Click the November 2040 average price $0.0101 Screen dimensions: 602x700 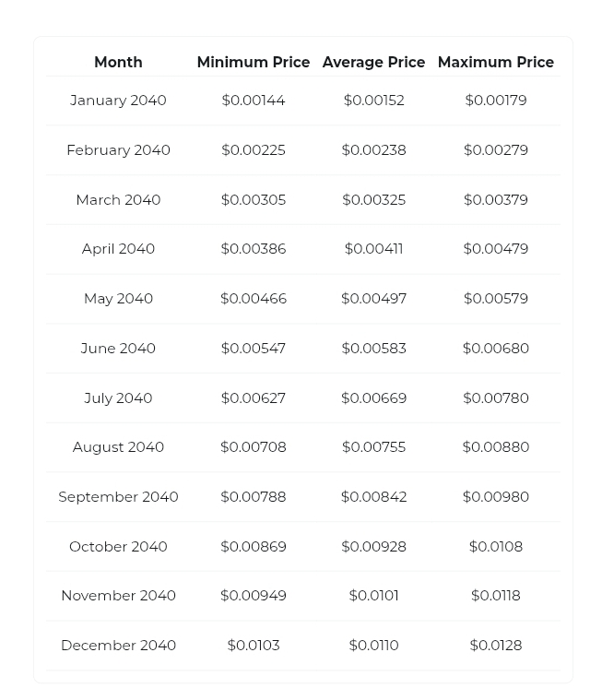pyautogui.click(x=374, y=596)
